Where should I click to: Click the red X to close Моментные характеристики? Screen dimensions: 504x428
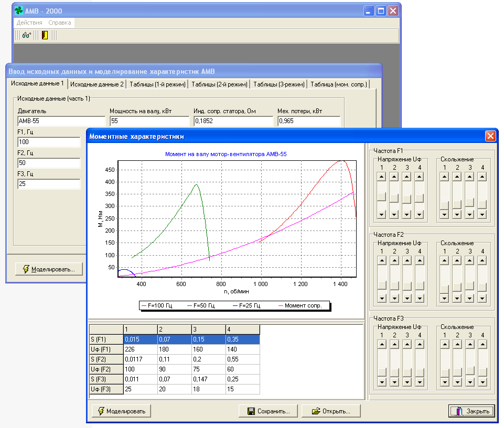[490, 137]
